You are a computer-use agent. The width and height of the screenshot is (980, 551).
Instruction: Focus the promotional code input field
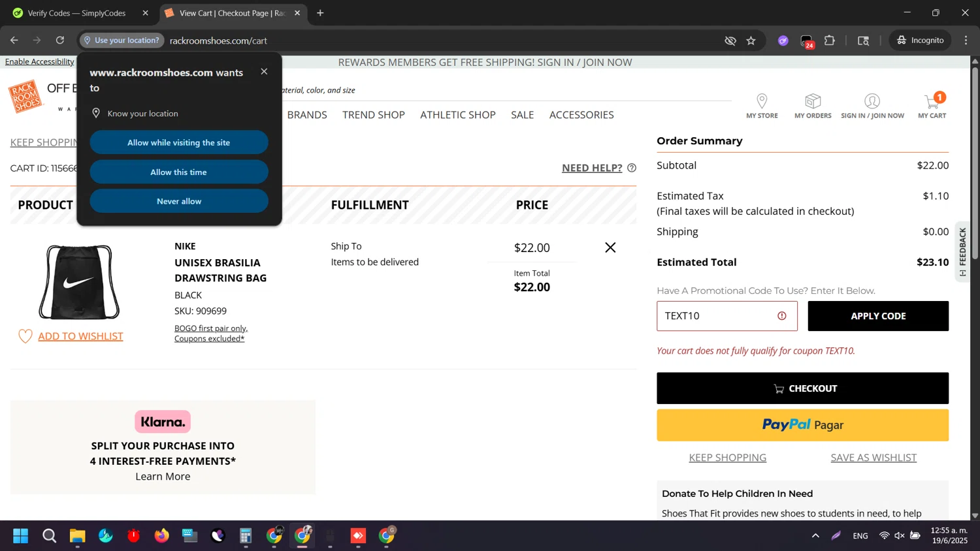click(x=727, y=316)
